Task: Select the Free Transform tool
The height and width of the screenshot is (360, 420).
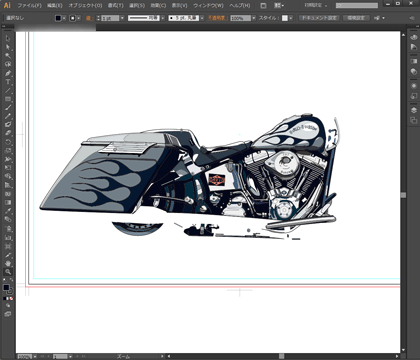Action: [8, 168]
